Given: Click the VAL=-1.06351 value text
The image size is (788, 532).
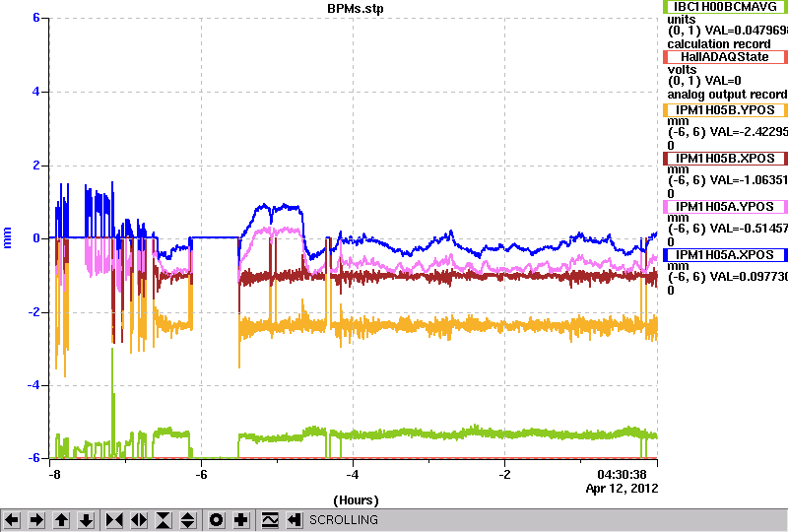Looking at the screenshot, I should coord(748,180).
